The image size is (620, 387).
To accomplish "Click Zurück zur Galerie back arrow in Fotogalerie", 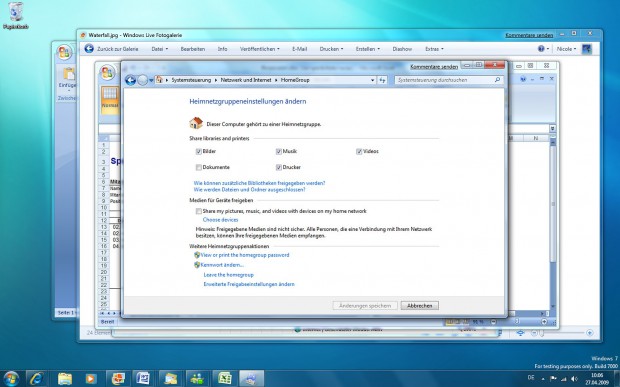I will tap(89, 49).
